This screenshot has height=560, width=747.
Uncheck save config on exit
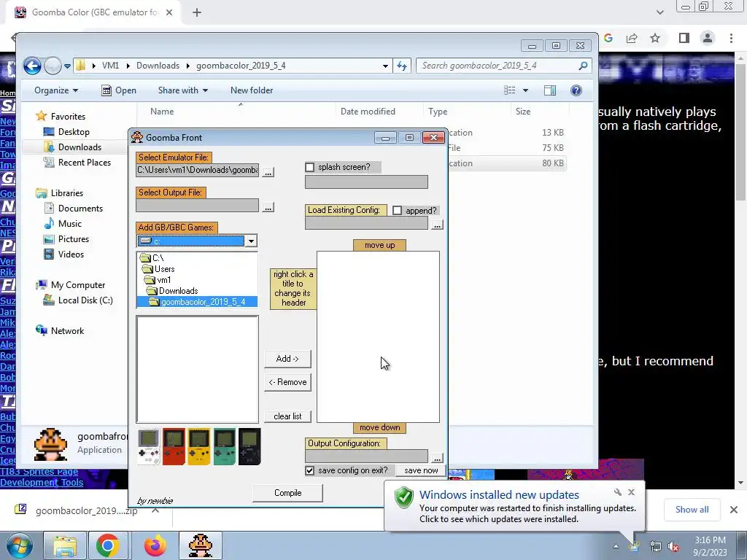pyautogui.click(x=309, y=470)
